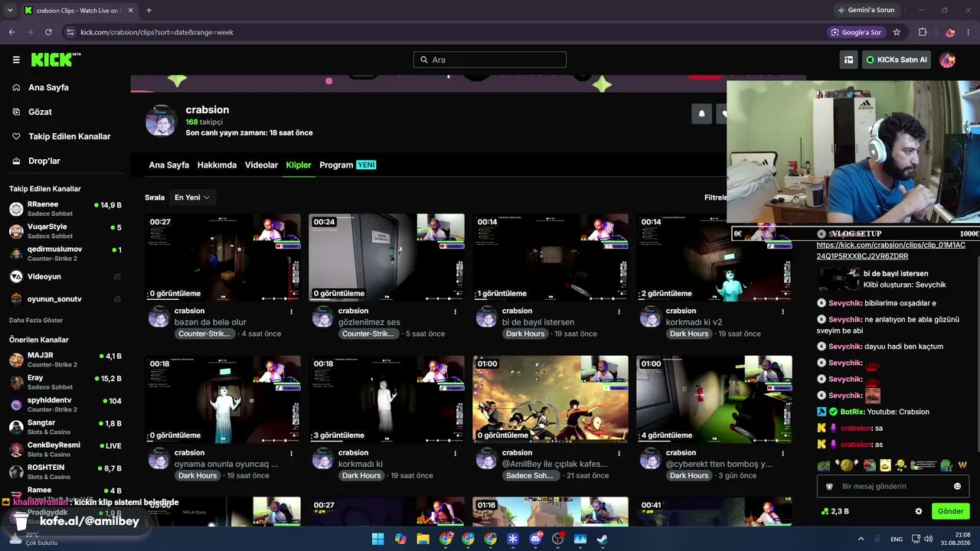Screen dimensions: 980x551
Task: Open RRaenee channel in followed list
Action: [x=65, y=209]
